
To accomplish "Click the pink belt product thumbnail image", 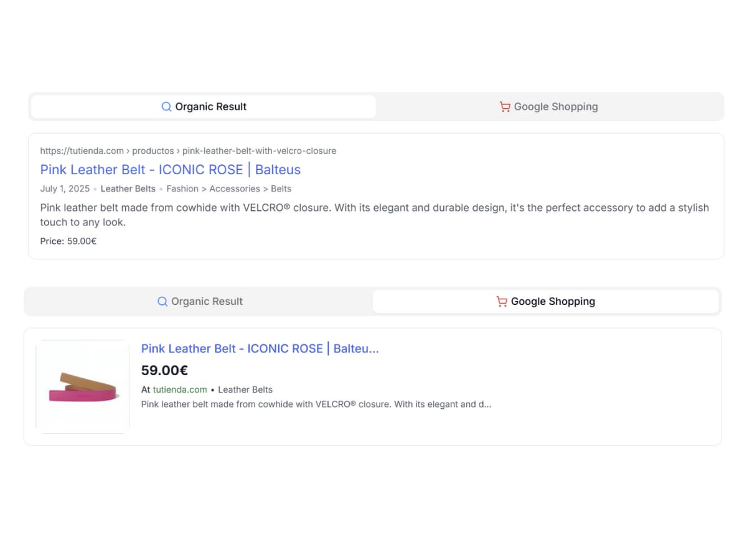I will 83,386.
